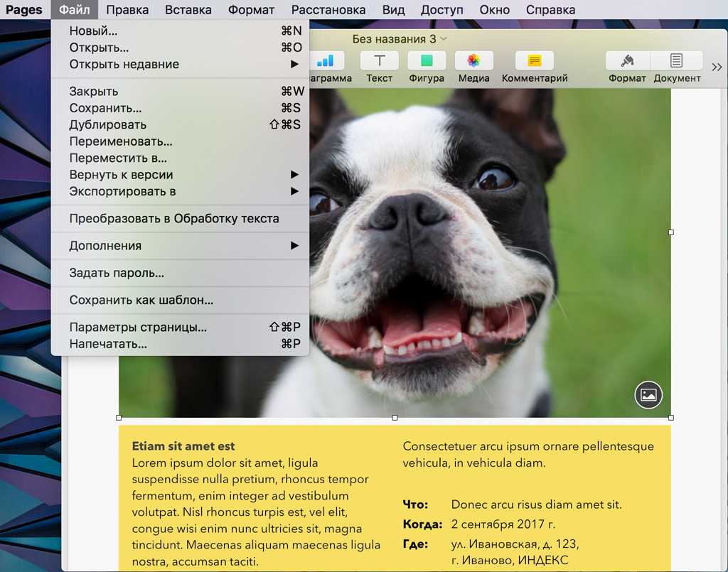Add a comment with Комментарий icon
This screenshot has height=572, width=728.
coord(535,61)
